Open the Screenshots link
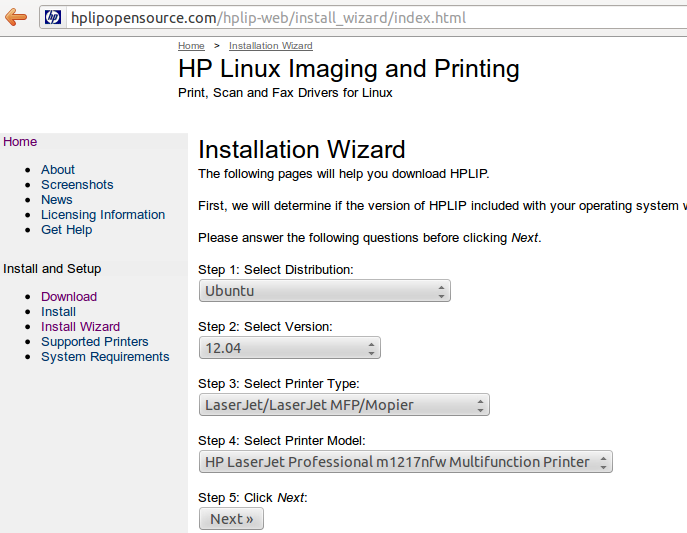 coord(77,185)
